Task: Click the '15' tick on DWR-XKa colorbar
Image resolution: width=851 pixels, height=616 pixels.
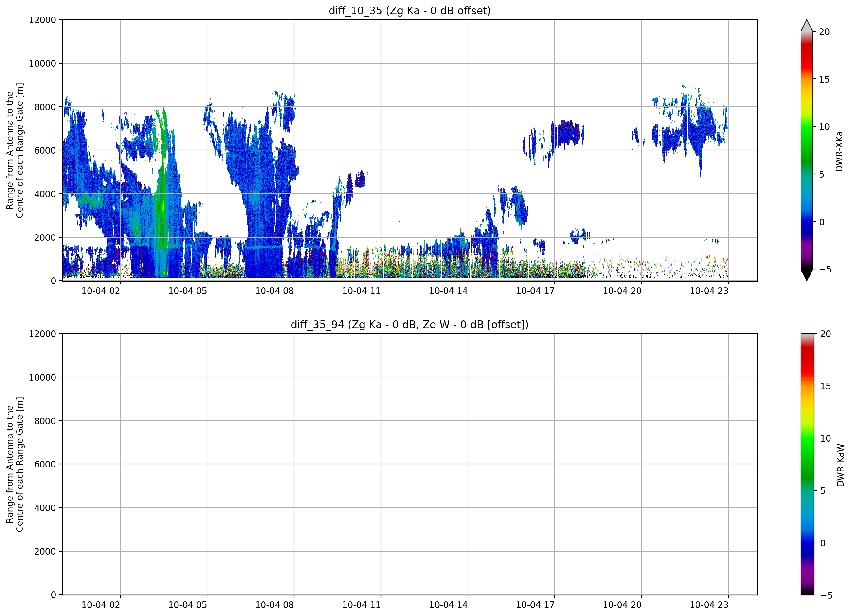Action: click(x=824, y=79)
